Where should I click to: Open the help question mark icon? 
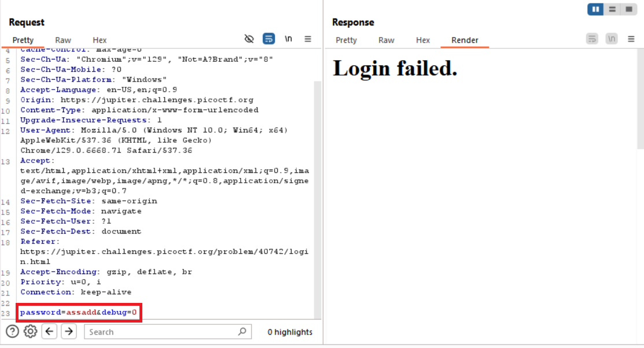point(12,331)
